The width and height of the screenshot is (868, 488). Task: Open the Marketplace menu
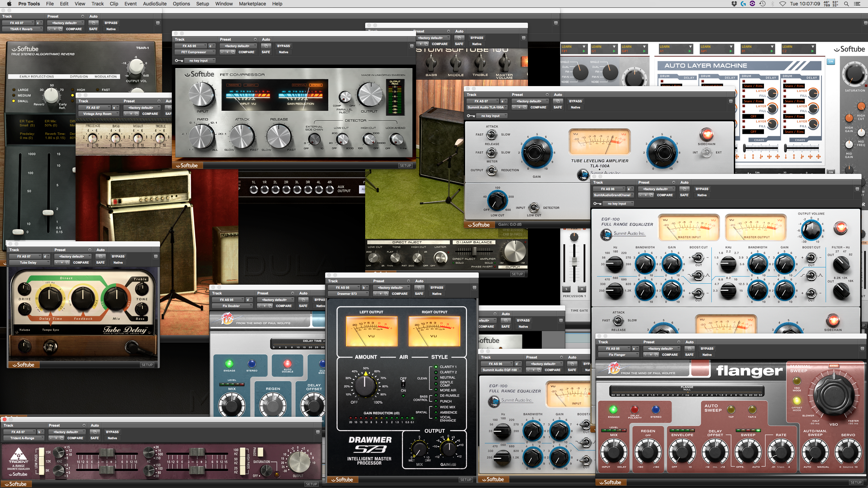click(x=252, y=4)
